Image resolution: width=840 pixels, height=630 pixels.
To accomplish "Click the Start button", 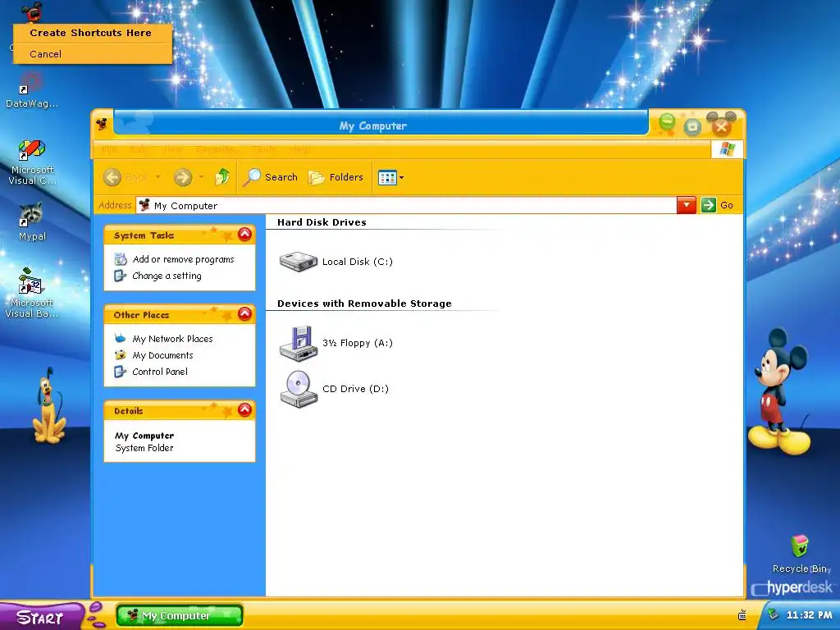I will tap(41, 617).
